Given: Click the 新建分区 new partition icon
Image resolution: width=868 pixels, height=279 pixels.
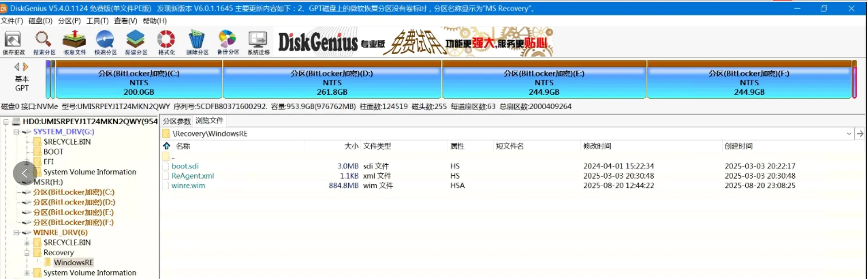Looking at the screenshot, I should 136,43.
